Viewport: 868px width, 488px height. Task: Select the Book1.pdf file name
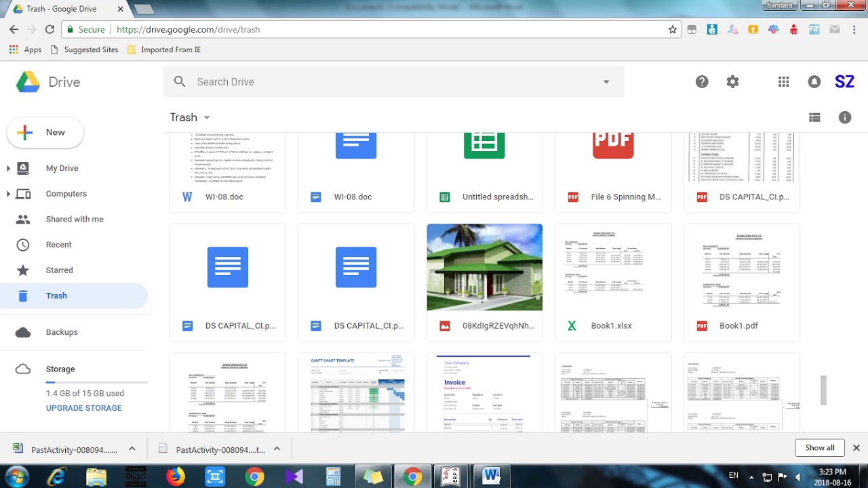tap(738, 325)
